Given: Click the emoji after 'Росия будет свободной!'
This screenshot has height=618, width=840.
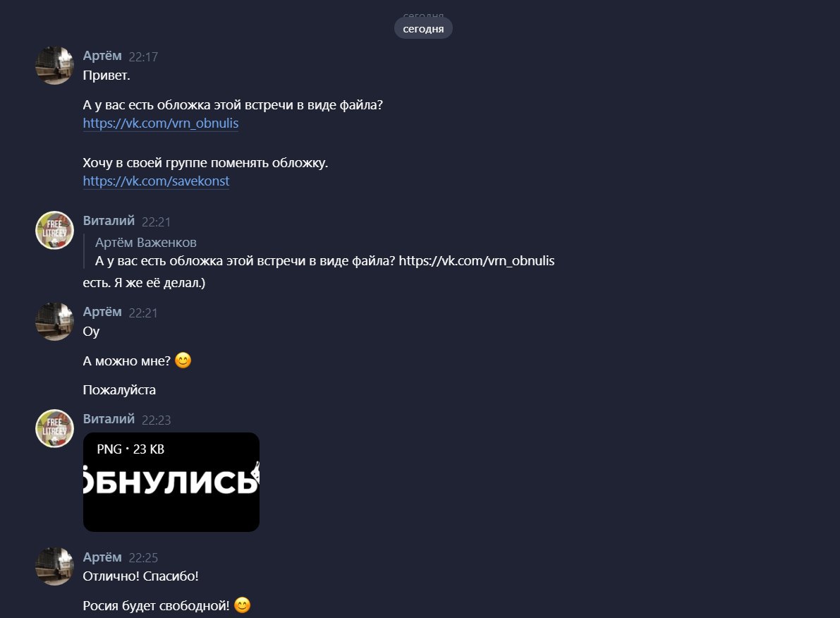Looking at the screenshot, I should pyautogui.click(x=243, y=605).
